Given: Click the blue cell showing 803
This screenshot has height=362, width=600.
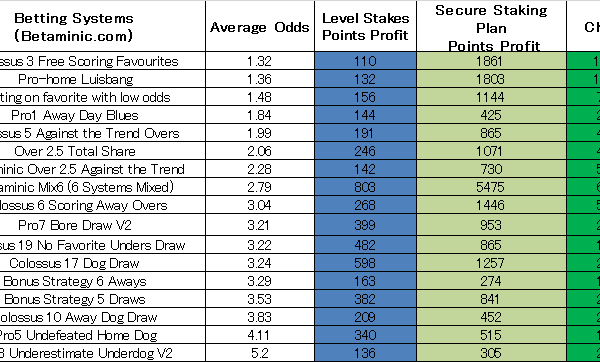Looking at the screenshot, I should click(365, 187).
